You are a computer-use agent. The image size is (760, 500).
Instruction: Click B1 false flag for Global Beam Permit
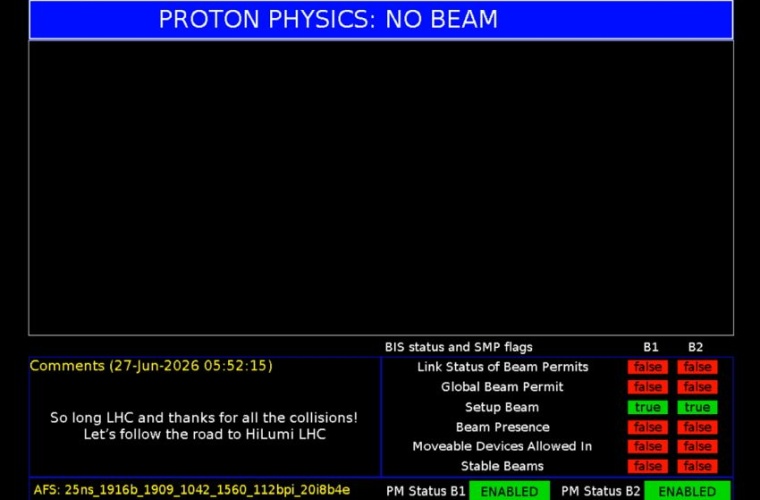click(x=648, y=387)
